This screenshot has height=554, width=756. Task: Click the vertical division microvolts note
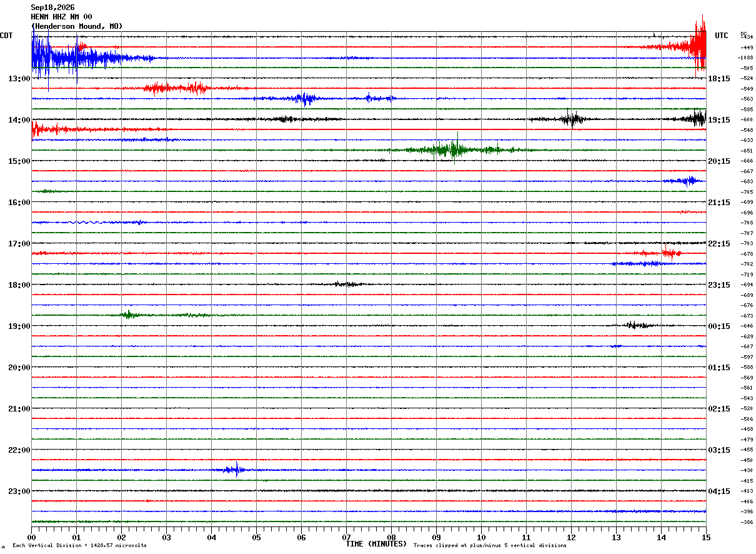(x=79, y=545)
